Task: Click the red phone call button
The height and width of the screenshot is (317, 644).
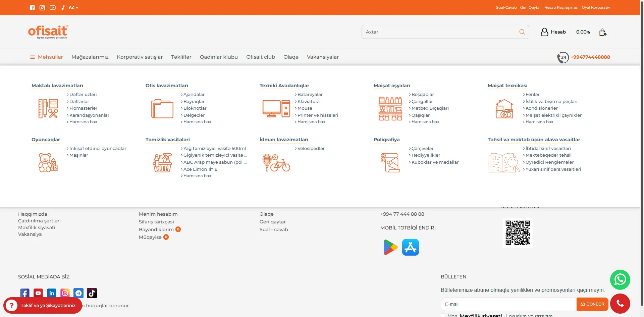Action: 620,304
